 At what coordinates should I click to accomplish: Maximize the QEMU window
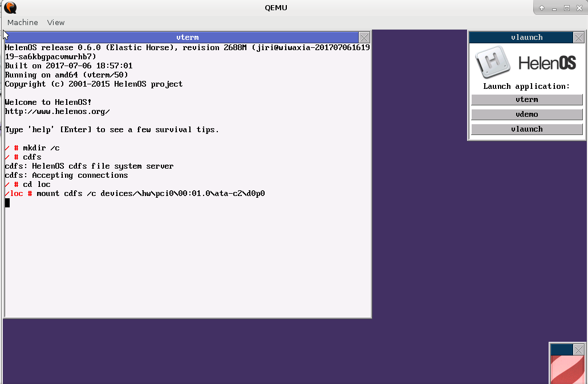567,8
